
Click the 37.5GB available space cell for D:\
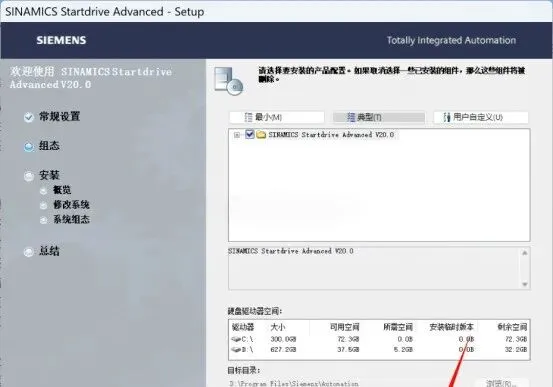(348, 350)
